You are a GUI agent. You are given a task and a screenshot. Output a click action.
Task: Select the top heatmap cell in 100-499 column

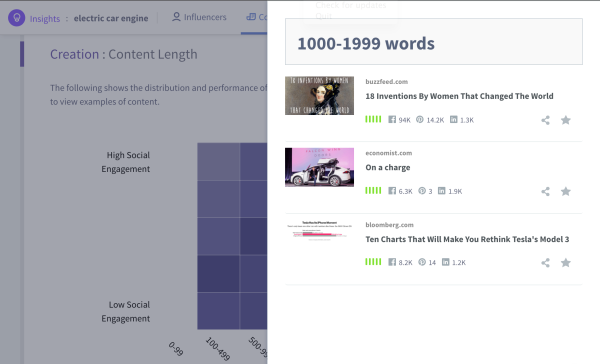pos(218,162)
